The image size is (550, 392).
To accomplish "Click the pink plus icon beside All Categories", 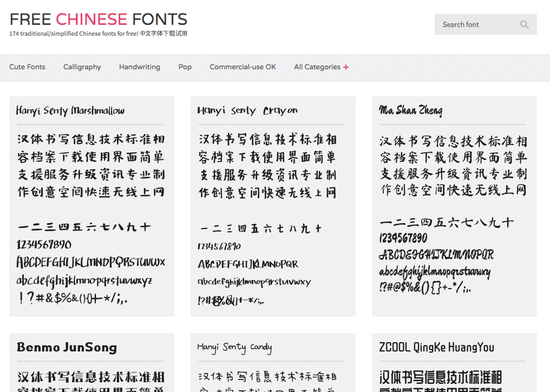I will [346, 67].
